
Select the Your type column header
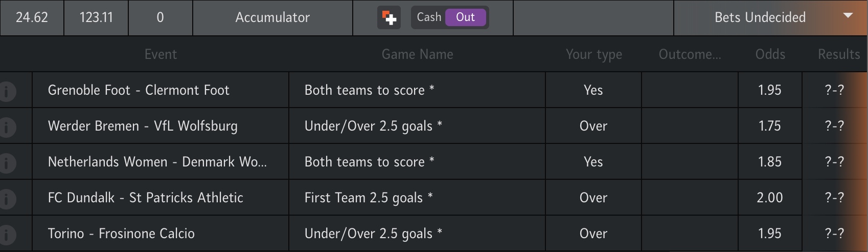[x=593, y=54]
